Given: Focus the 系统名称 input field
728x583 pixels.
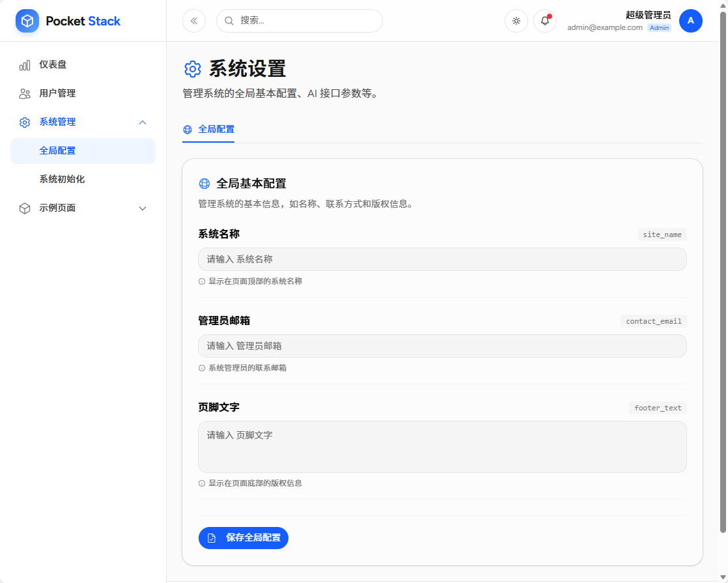Looking at the screenshot, I should point(442,259).
